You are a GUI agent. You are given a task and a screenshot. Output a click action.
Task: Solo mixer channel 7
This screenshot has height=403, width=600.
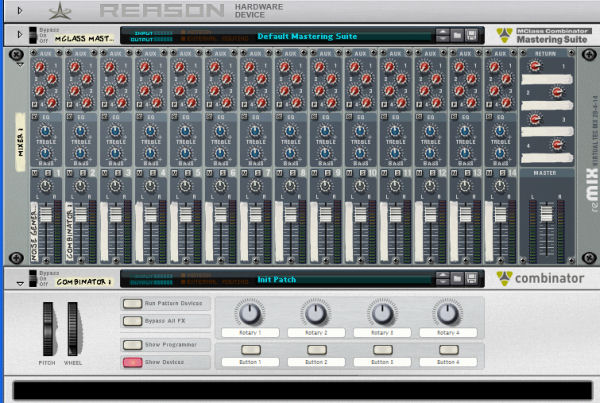click(x=258, y=173)
